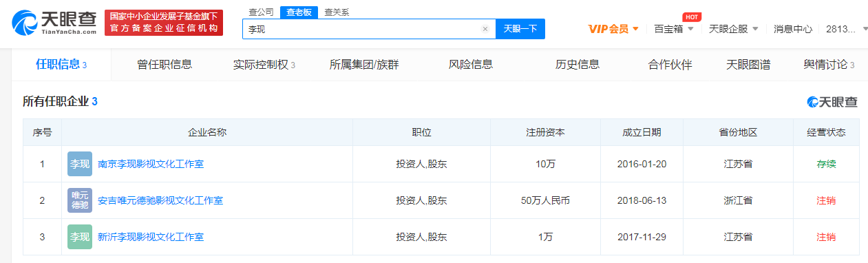Switch to the 查公司 search tab
Image resolution: width=868 pixels, height=263 pixels.
tap(261, 12)
